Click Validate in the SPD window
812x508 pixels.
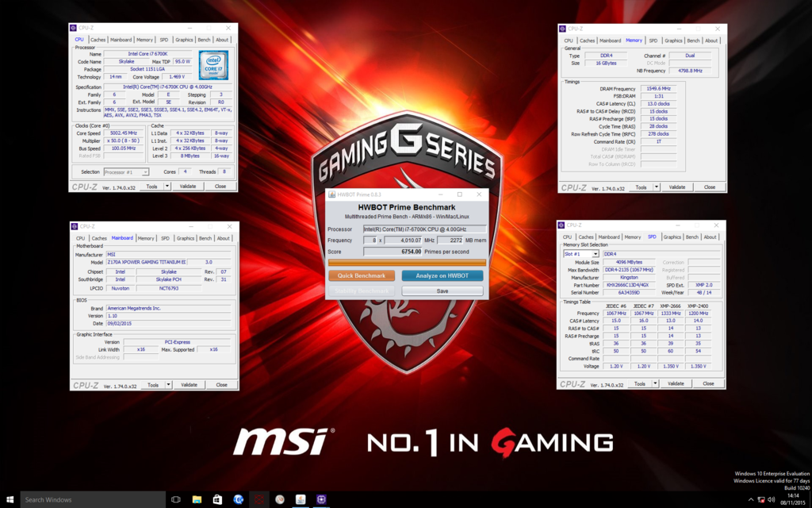676,383
